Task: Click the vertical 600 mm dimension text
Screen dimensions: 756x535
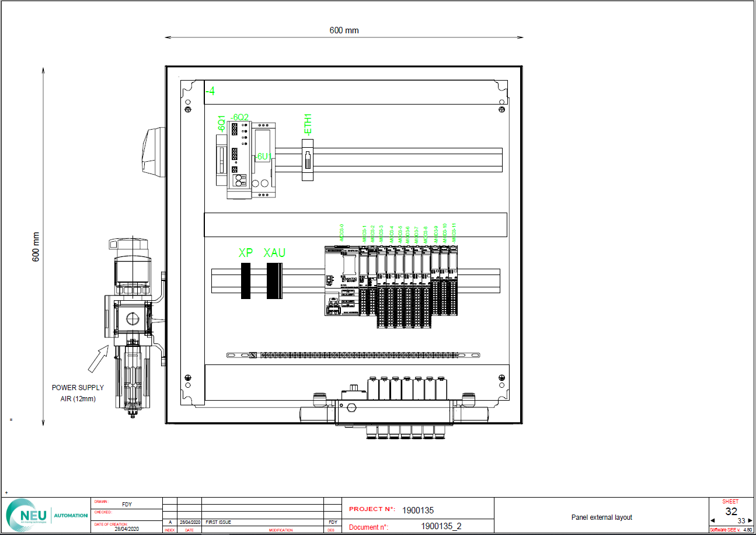Action: [x=36, y=246]
